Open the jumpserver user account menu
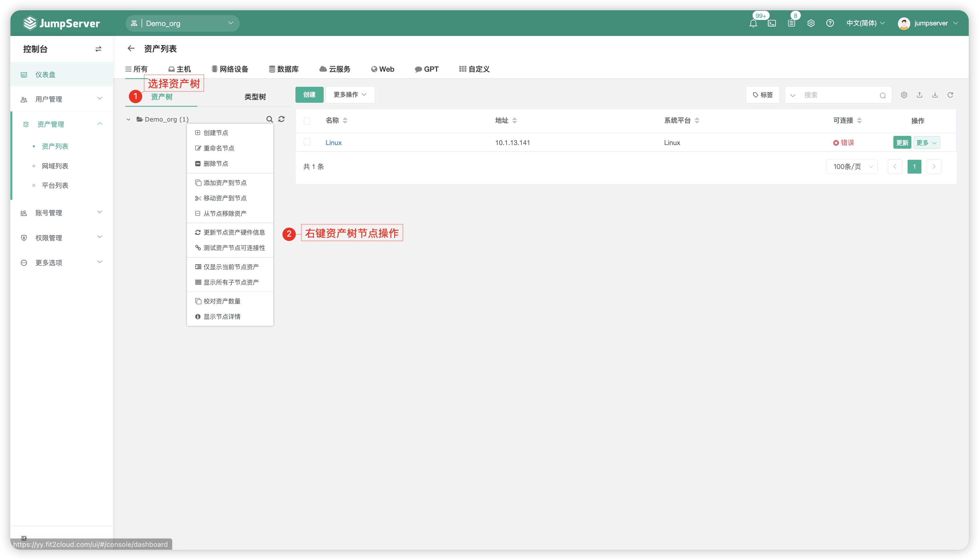Screen dimensions: 979x560 point(928,23)
